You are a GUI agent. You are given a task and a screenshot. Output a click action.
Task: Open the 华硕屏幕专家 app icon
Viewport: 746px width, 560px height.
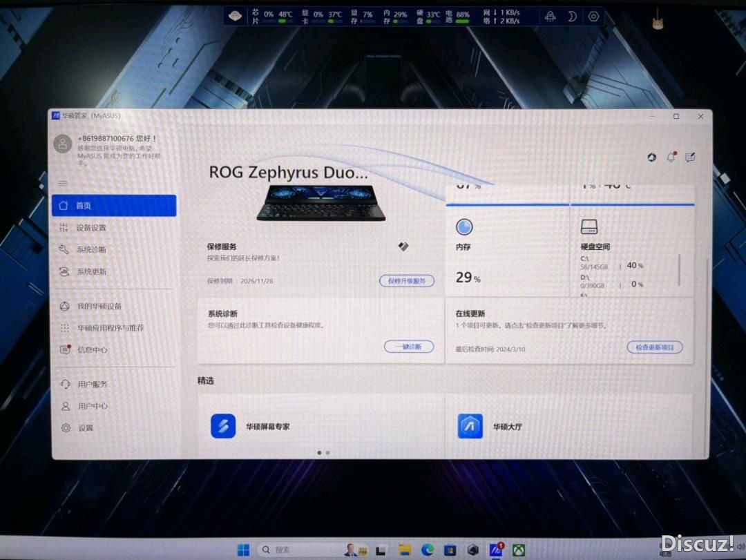click(223, 426)
